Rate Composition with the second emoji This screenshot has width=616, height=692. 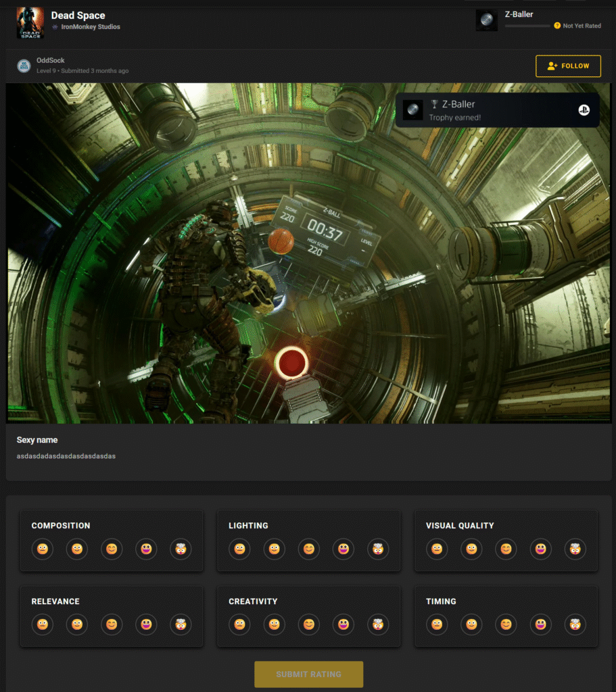pyautogui.click(x=77, y=549)
